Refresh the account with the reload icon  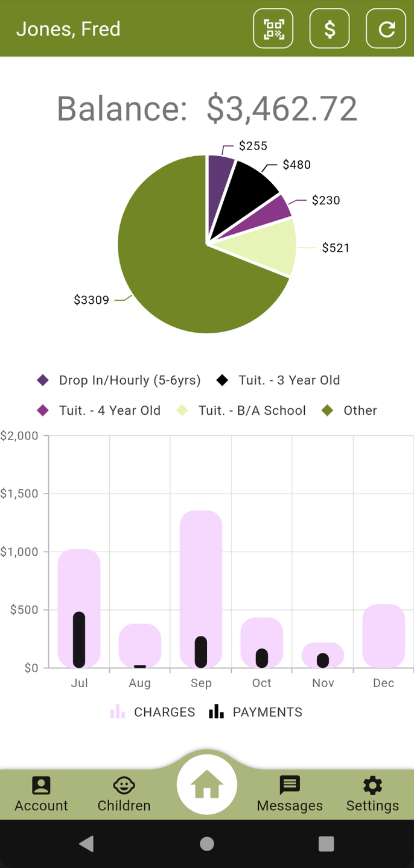point(386,28)
